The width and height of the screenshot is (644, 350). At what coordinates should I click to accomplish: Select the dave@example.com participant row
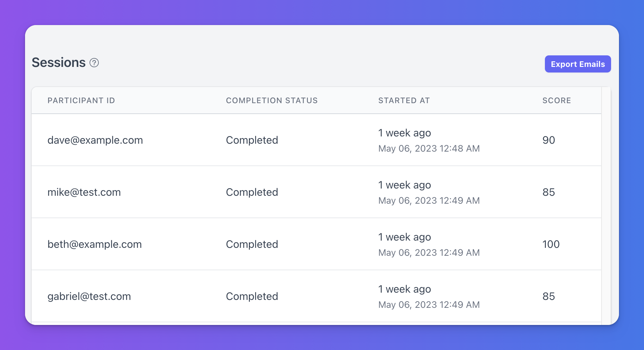[316, 140]
